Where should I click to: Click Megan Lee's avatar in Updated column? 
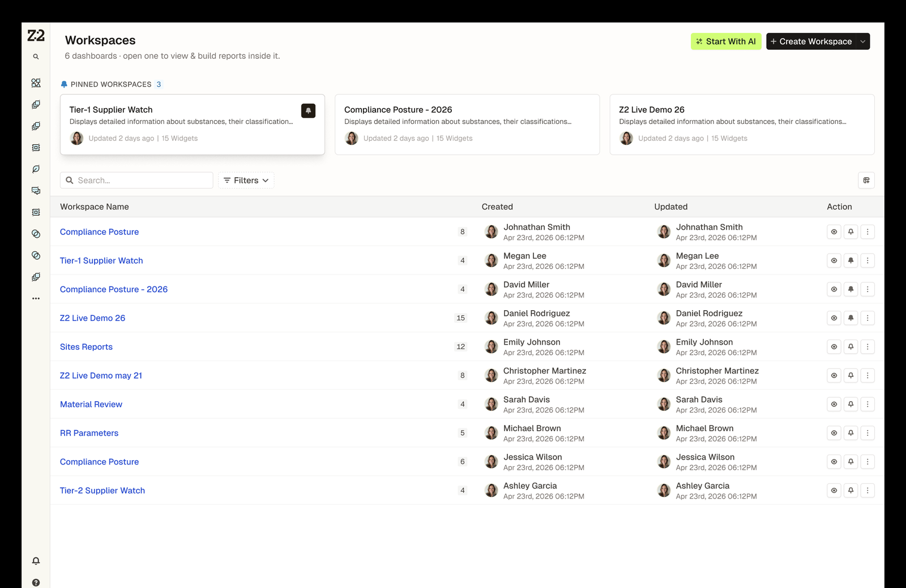pyautogui.click(x=664, y=260)
